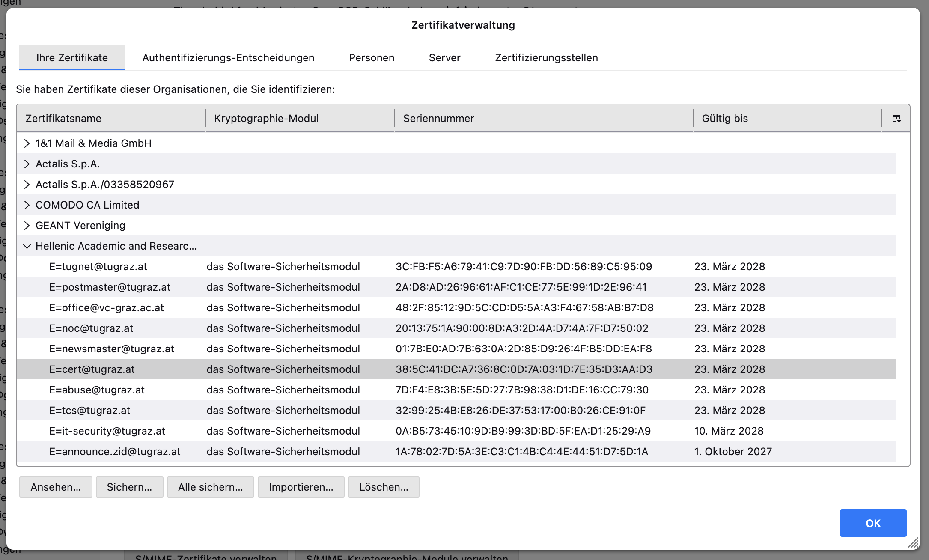
Task: Click the Ansehen... button
Action: [x=56, y=487]
